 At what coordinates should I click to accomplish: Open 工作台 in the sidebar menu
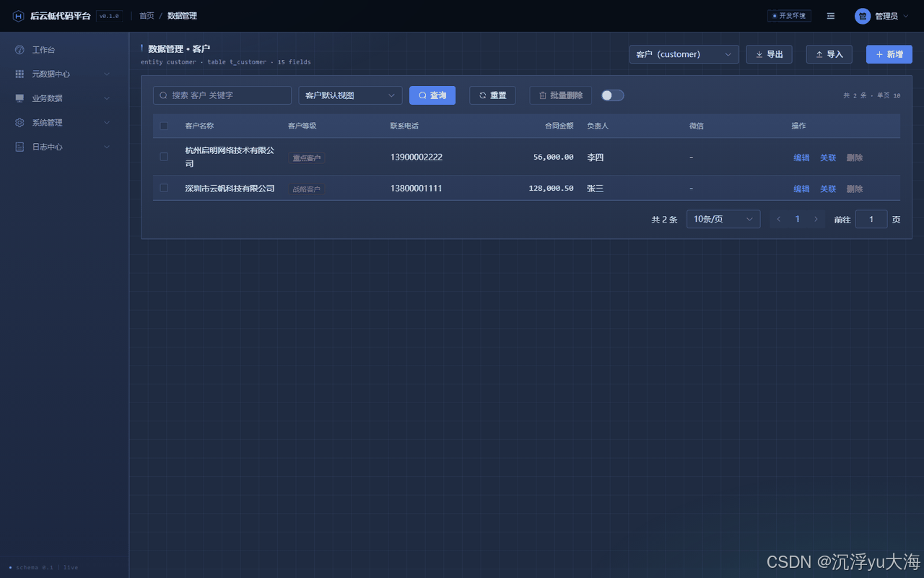(64, 50)
